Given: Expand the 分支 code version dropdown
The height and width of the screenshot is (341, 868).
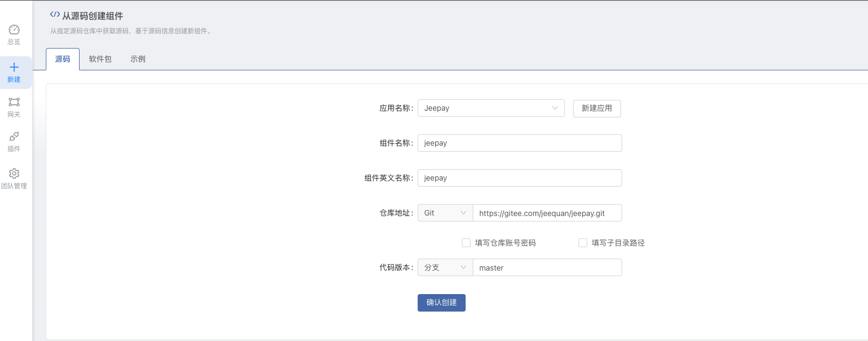Looking at the screenshot, I should (445, 267).
